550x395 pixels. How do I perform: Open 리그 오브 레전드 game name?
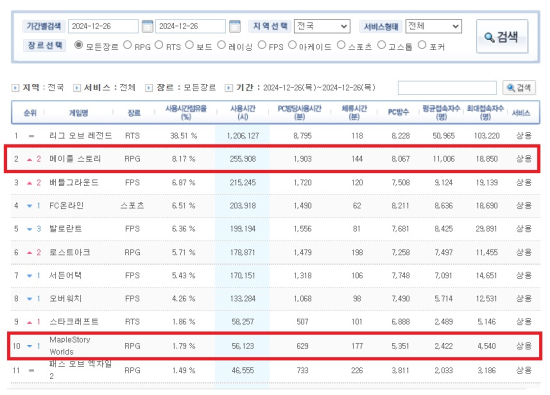[x=81, y=135]
